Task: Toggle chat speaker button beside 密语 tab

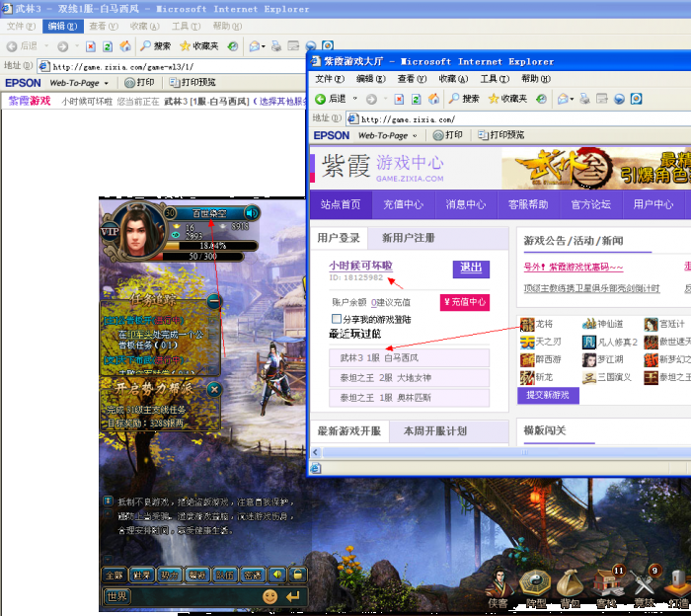Action: pos(277,575)
